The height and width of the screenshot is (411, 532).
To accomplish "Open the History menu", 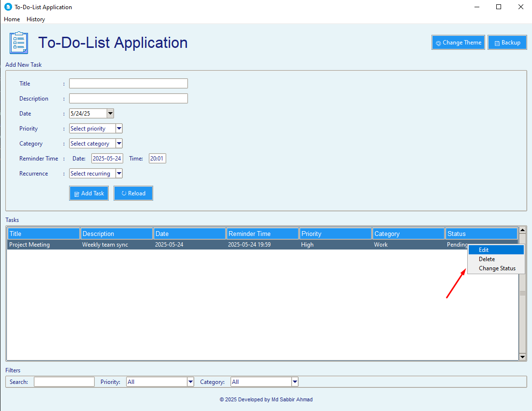I will tap(36, 19).
